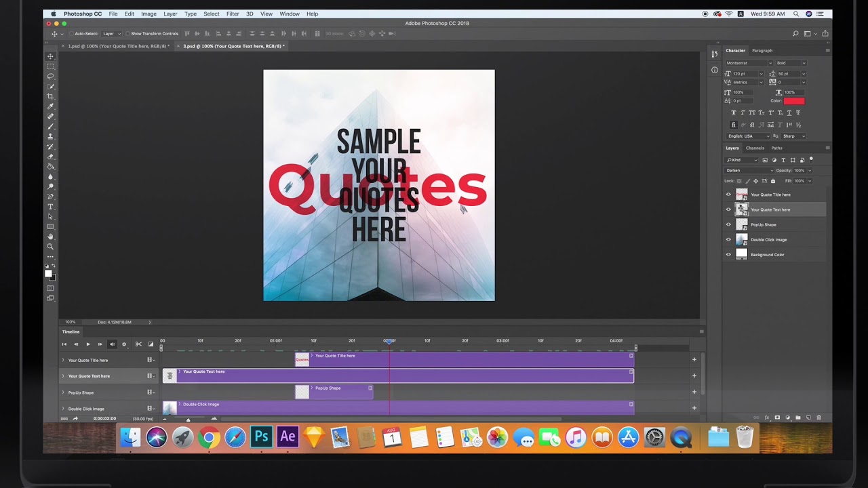Toggle timeline audio mute button

[x=113, y=344]
